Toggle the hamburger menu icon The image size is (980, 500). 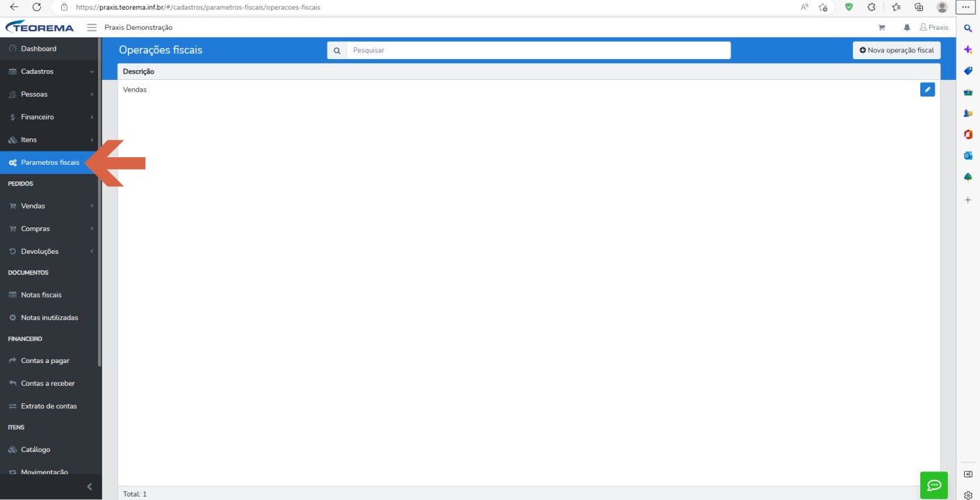(92, 27)
